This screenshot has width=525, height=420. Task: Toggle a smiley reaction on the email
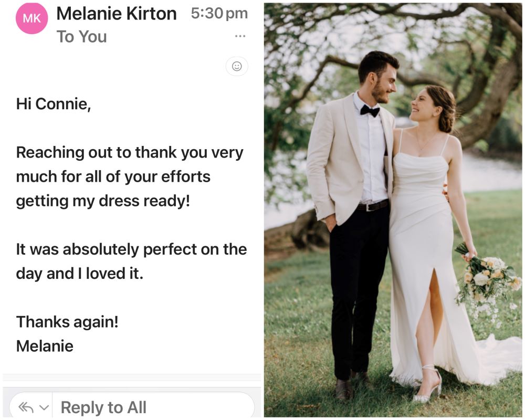click(237, 66)
